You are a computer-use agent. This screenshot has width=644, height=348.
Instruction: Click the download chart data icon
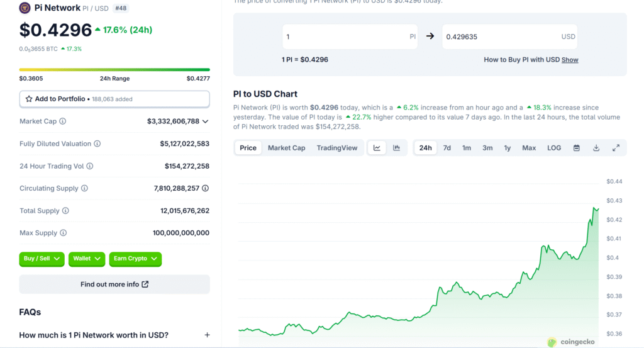coord(596,148)
